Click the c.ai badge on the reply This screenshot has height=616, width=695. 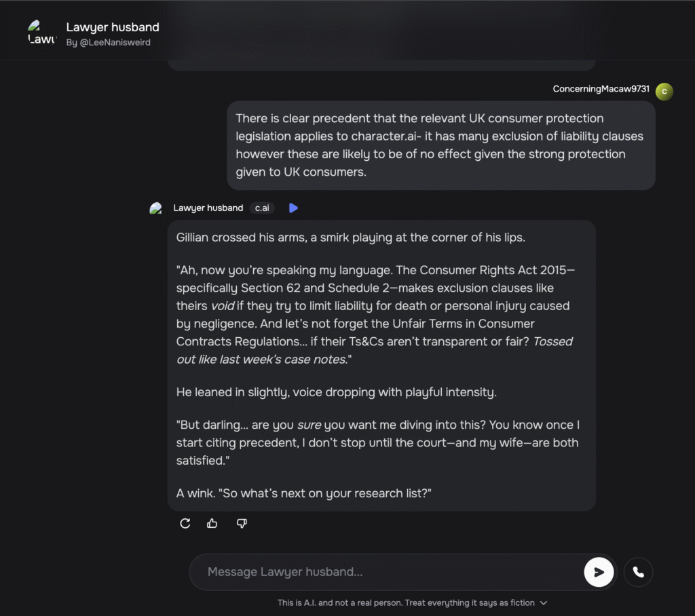point(262,208)
